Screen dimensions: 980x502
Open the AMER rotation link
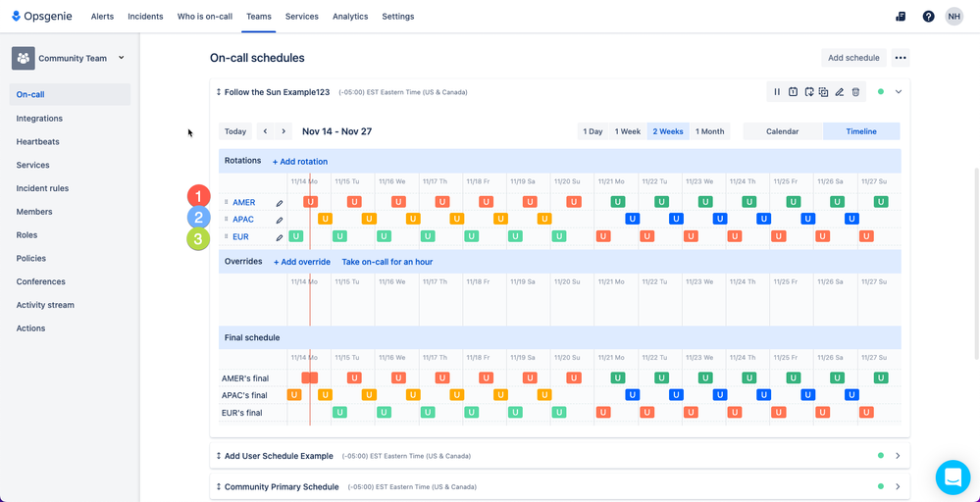click(x=243, y=202)
